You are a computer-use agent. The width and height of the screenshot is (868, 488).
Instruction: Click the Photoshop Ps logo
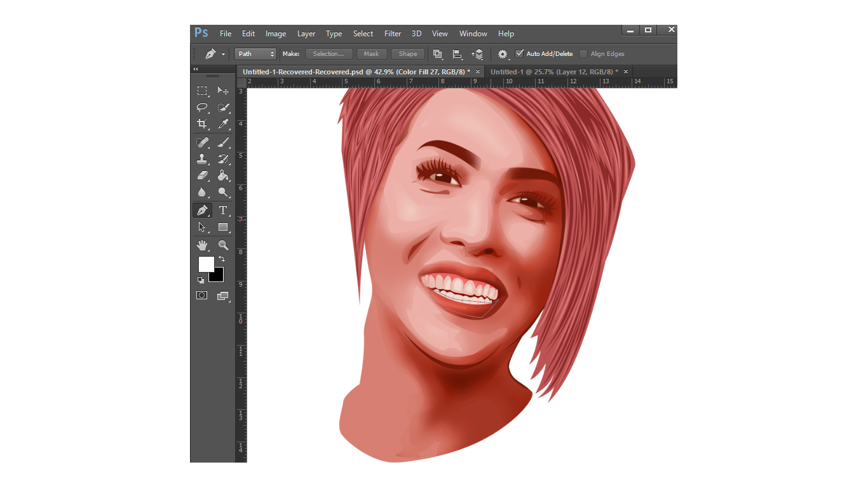201,33
